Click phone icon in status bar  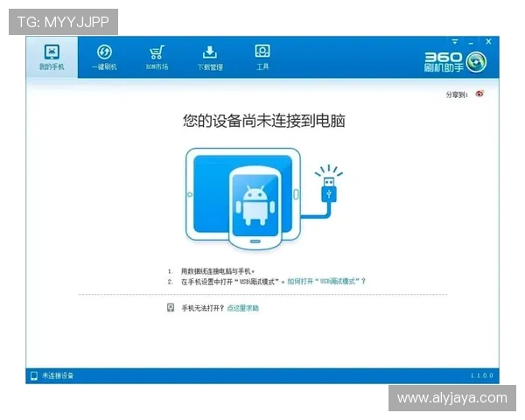(34, 375)
